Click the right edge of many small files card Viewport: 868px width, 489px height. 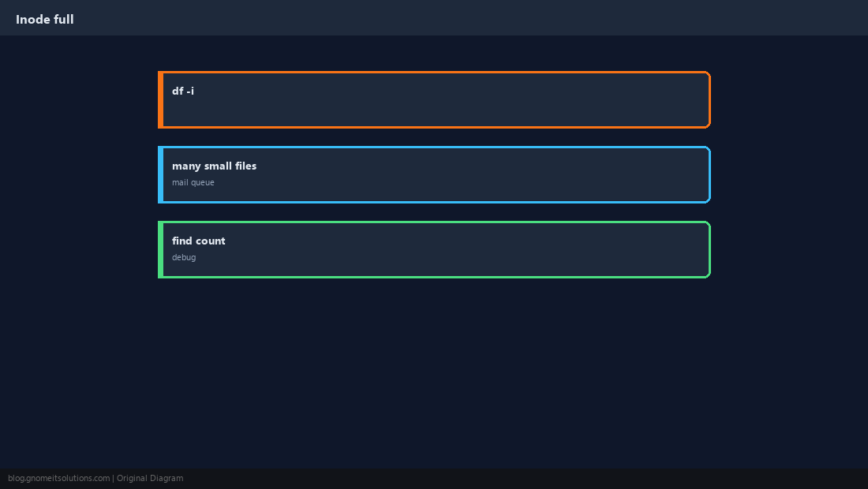pos(709,175)
